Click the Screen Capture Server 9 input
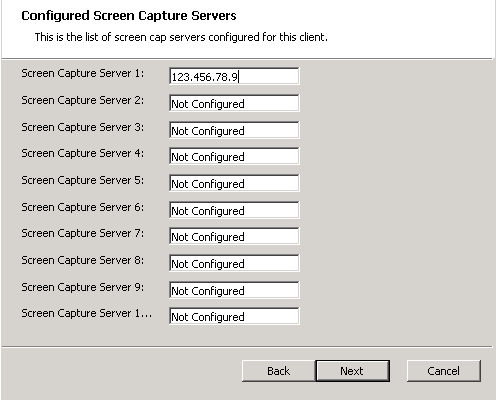This screenshot has height=400, width=496. 234,290
